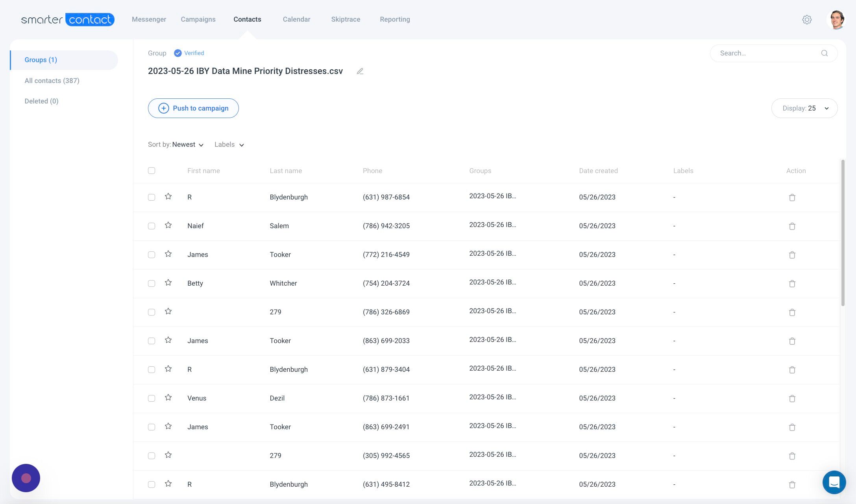Change Display 25 per page dropdown
This screenshot has width=856, height=504.
(804, 108)
